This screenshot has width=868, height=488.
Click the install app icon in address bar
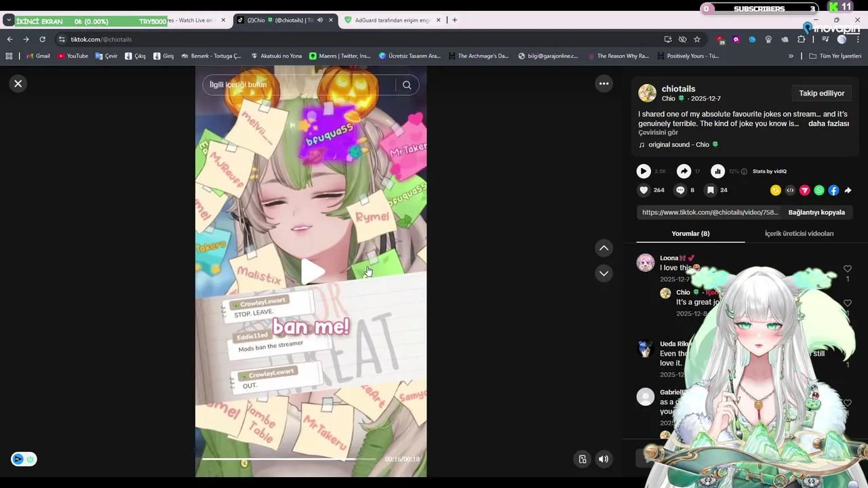668,39
